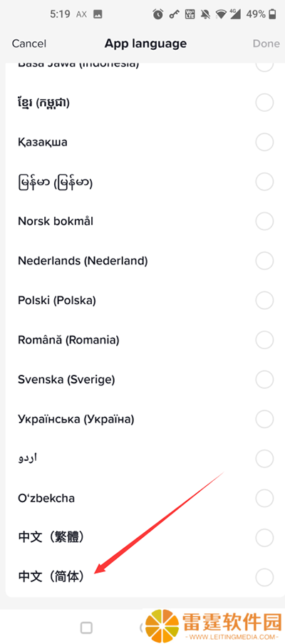The width and height of the screenshot is (285, 644).
Task: Tap the image notification icon in status bar
Action: (98, 14)
